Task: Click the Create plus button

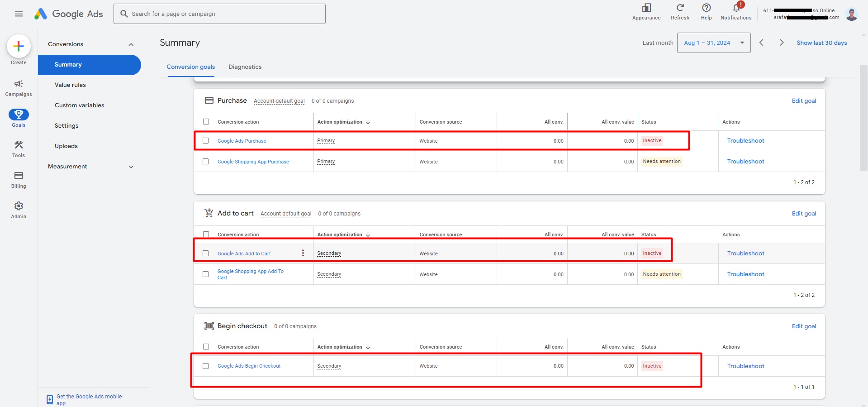Action: [19, 46]
